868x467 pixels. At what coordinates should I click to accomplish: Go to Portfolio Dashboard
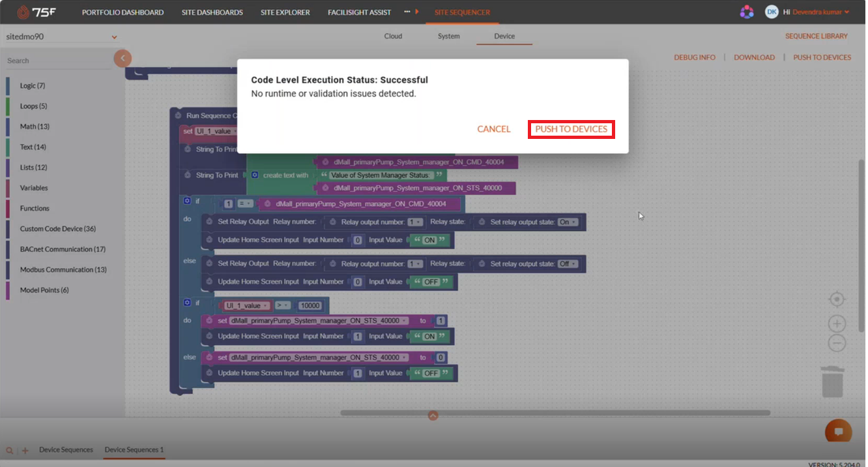point(123,12)
